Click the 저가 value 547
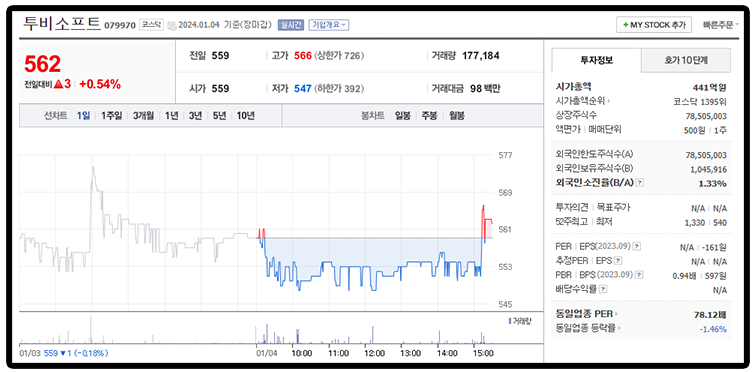 (x=303, y=89)
